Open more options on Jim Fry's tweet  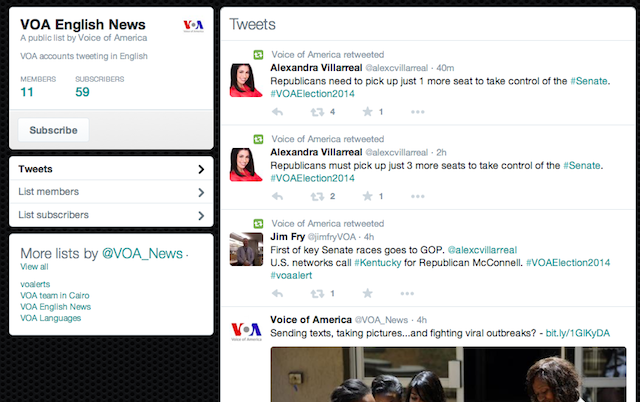(407, 293)
